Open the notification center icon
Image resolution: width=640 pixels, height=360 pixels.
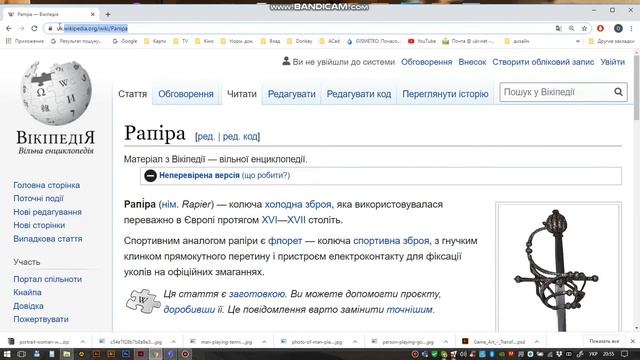tap(624, 354)
